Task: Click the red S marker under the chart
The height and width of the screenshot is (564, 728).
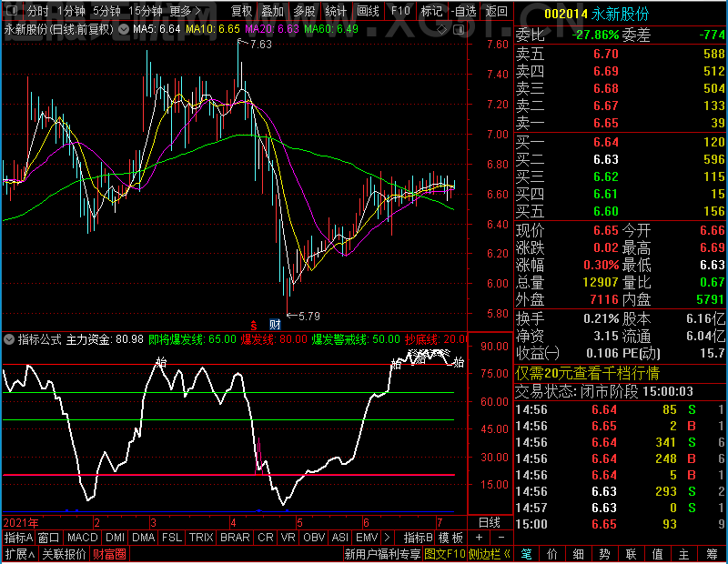Action: [x=254, y=325]
